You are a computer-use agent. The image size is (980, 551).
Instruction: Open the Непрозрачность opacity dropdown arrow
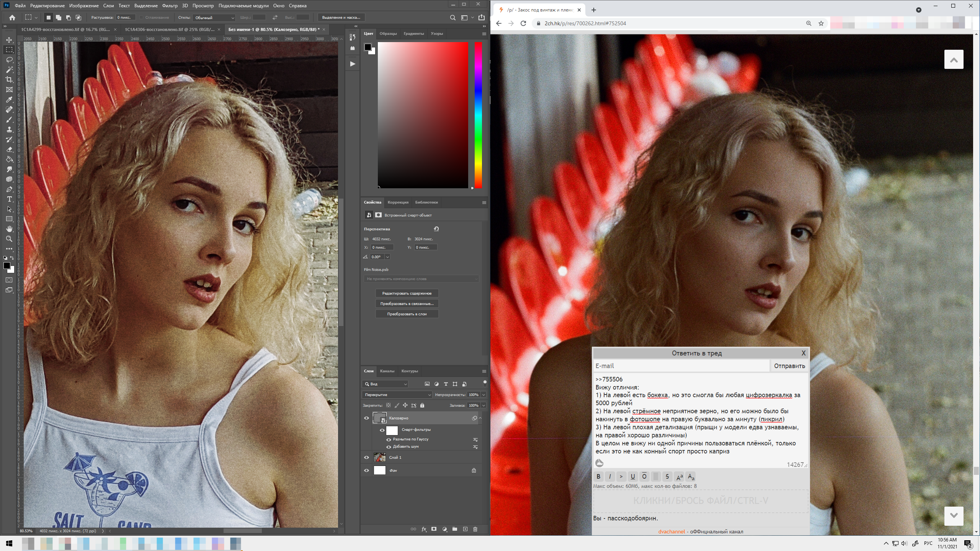[484, 395]
